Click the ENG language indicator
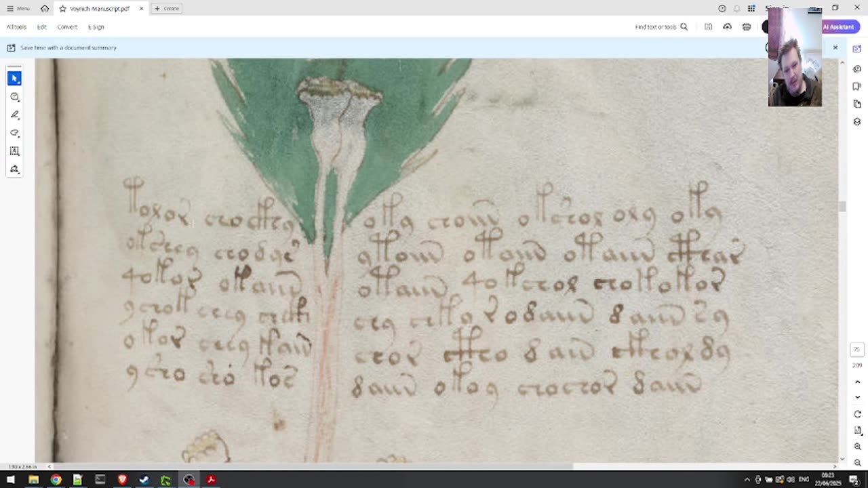The width and height of the screenshot is (868, 488). pos(804,480)
